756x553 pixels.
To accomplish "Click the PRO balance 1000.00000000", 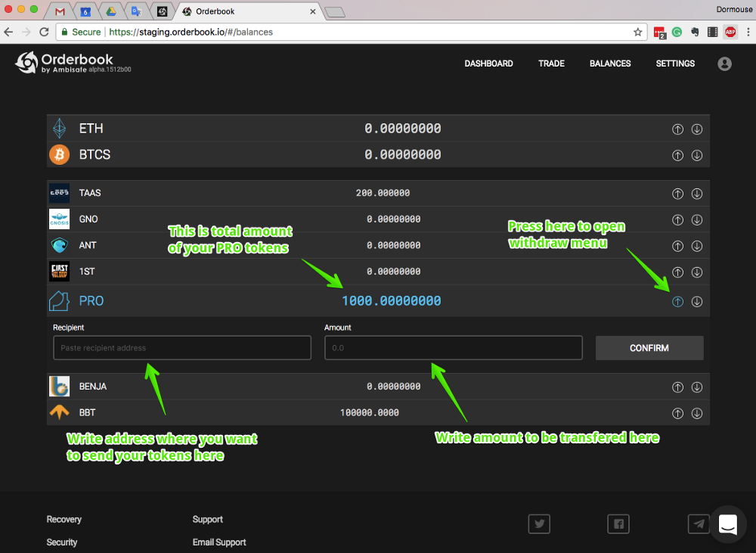I will pyautogui.click(x=392, y=301).
